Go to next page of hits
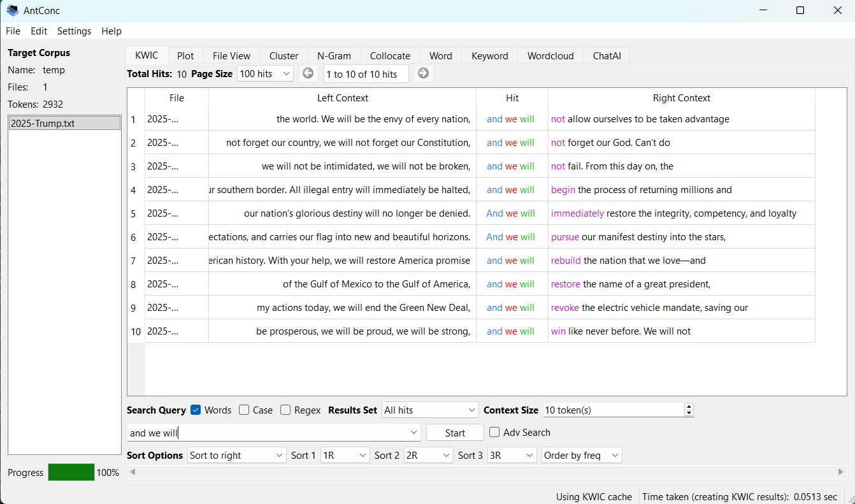Image resolution: width=855 pixels, height=504 pixels. [x=423, y=74]
